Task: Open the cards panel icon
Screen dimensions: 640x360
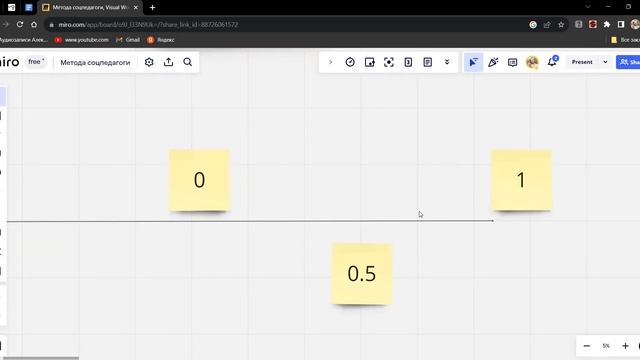Action: 408,62
